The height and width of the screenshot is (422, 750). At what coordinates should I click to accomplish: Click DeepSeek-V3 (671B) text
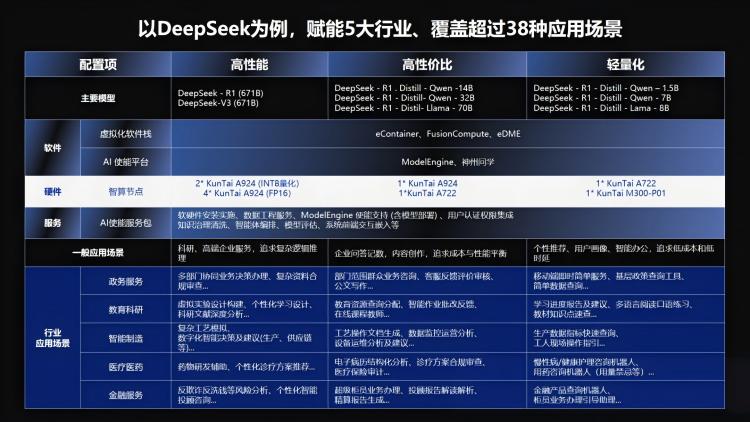point(218,103)
